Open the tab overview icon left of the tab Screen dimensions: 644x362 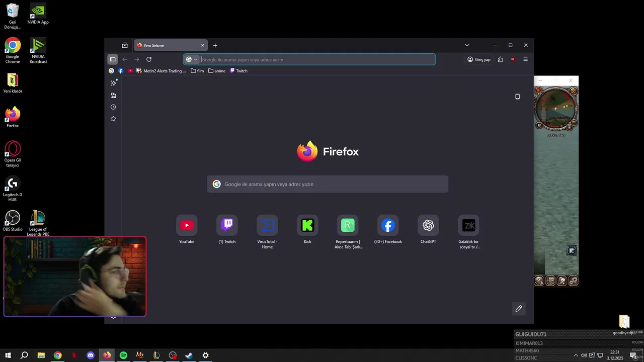pyautogui.click(x=125, y=45)
